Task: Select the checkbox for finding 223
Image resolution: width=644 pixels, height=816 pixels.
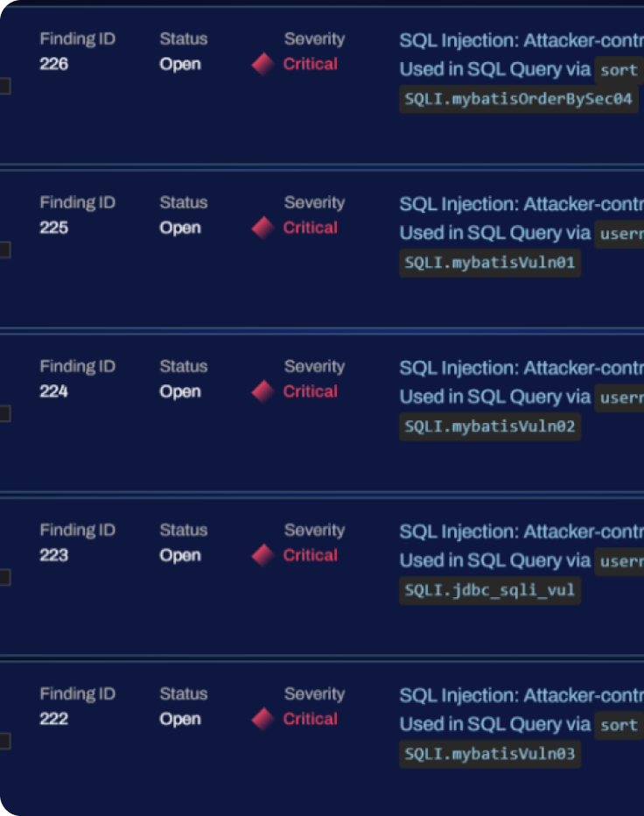Action: pos(4,577)
